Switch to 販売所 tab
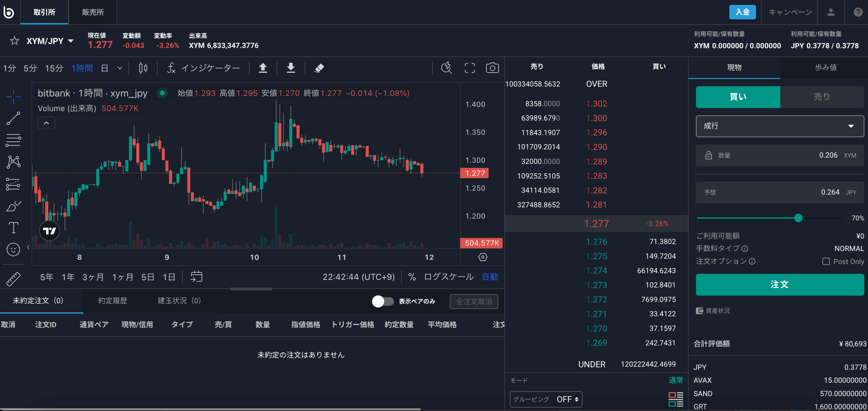The width and height of the screenshot is (868, 411). click(x=93, y=12)
